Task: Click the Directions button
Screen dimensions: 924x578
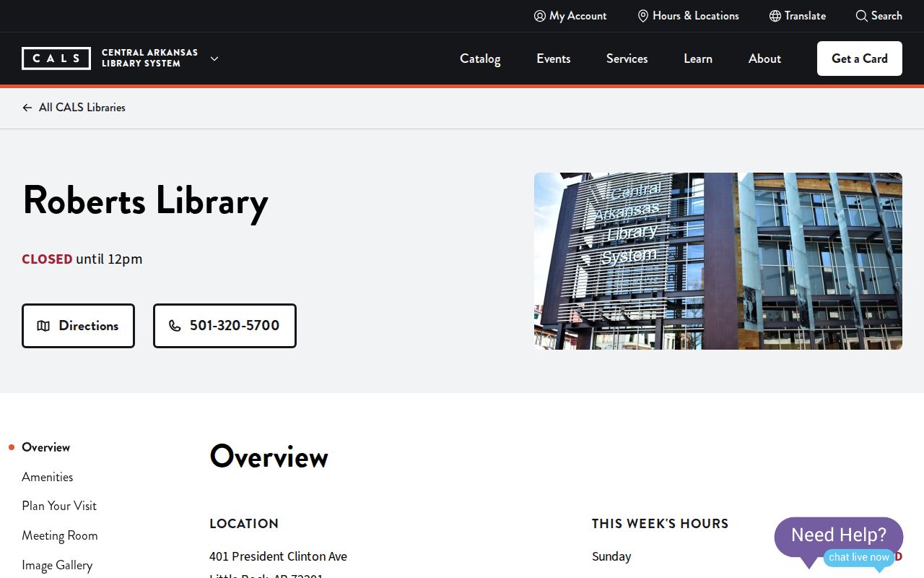Action: pos(78,326)
